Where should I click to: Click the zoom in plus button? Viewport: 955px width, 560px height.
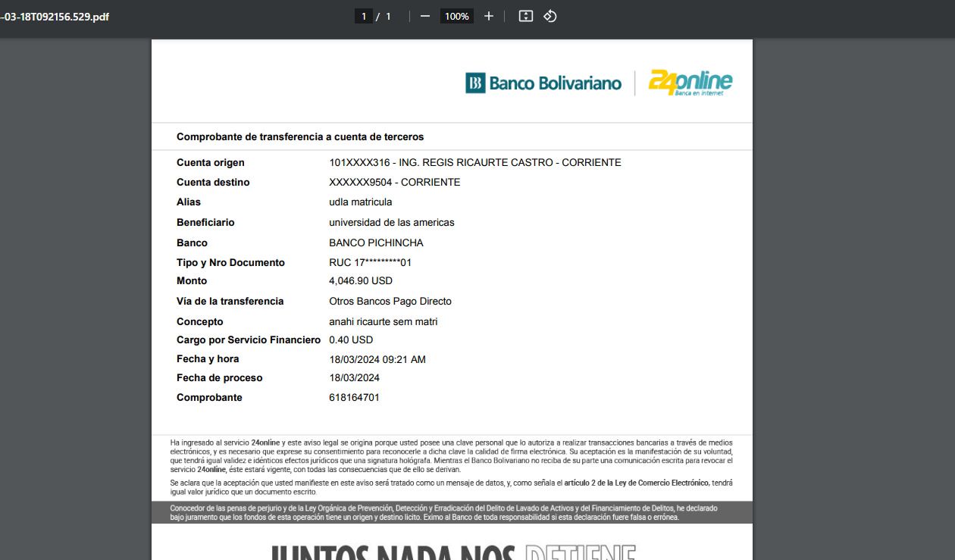pyautogui.click(x=489, y=16)
